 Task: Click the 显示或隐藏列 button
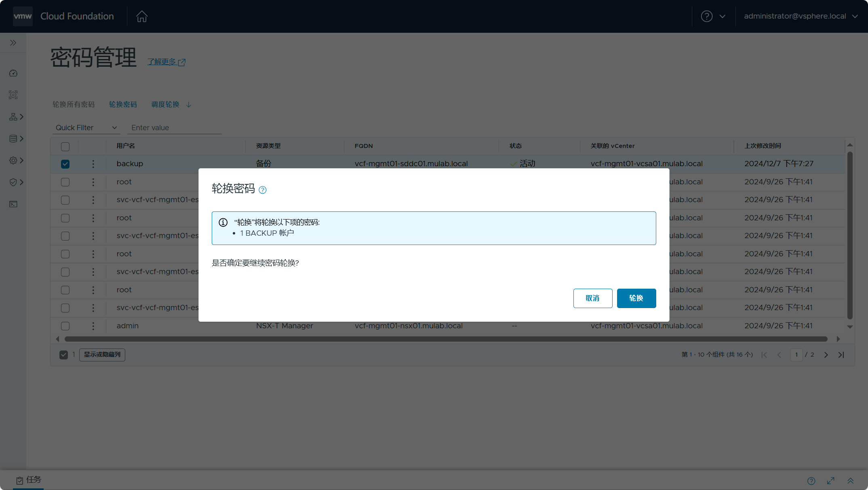(102, 355)
